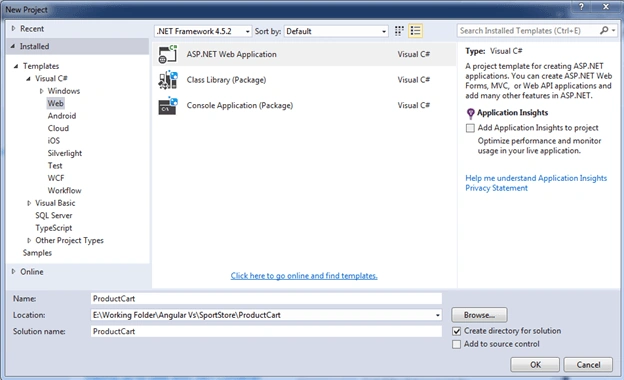This screenshot has height=380, width=624.
Task: Collapse the Templates tree node
Action: 16,66
